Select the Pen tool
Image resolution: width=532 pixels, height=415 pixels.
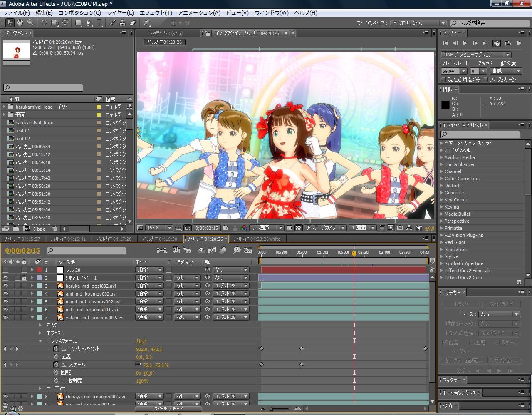(x=89, y=23)
